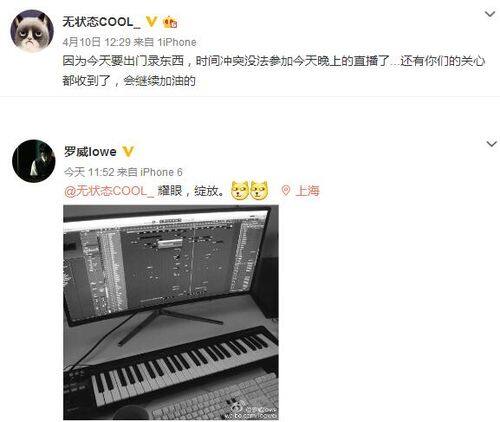Click the @无状态COOL_ mention in post
Viewport: 500px width, 422px height.
pos(109,191)
